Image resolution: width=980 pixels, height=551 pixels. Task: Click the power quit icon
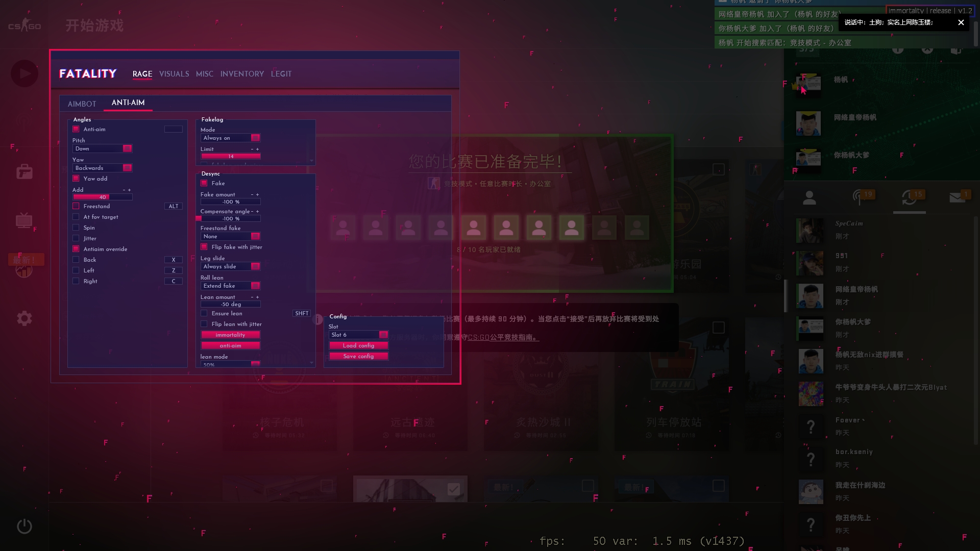(24, 526)
